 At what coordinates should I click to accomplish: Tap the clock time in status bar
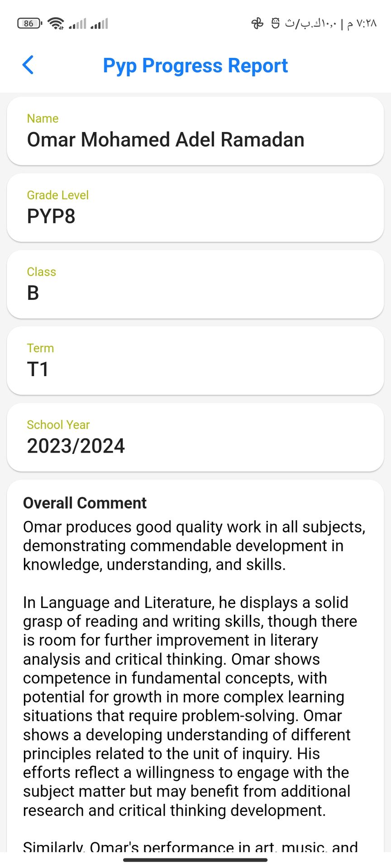[x=362, y=24]
